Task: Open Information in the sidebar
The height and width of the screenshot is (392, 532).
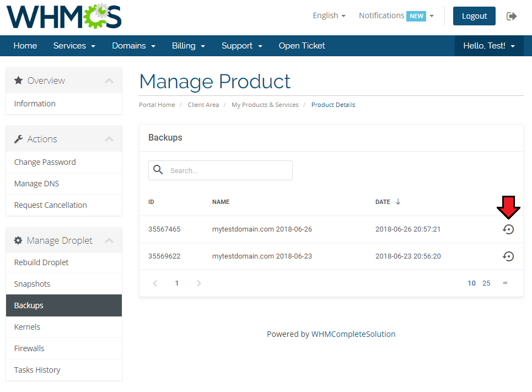Action: [x=64, y=104]
